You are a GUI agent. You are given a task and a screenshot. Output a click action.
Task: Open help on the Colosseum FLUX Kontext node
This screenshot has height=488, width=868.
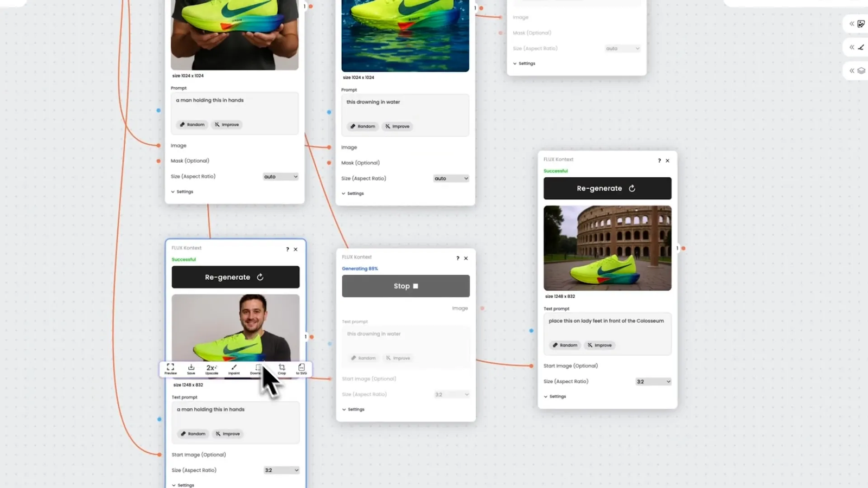(660, 160)
